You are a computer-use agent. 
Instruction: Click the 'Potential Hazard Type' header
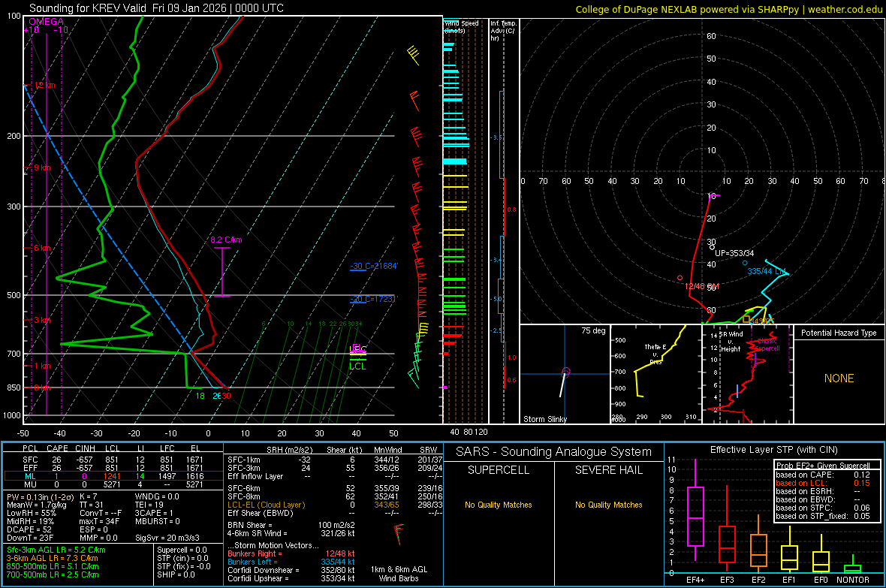(839, 333)
